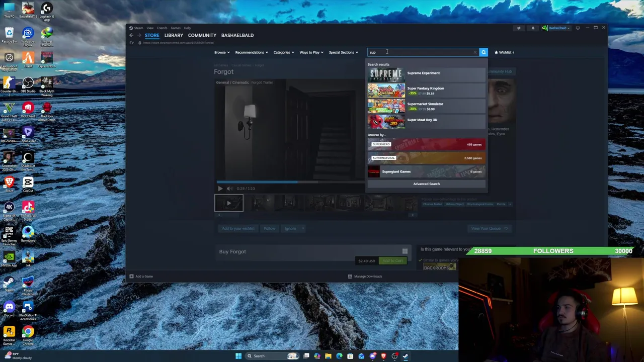Select the first trailer thumbnail
The image size is (644, 362).
[229, 203]
